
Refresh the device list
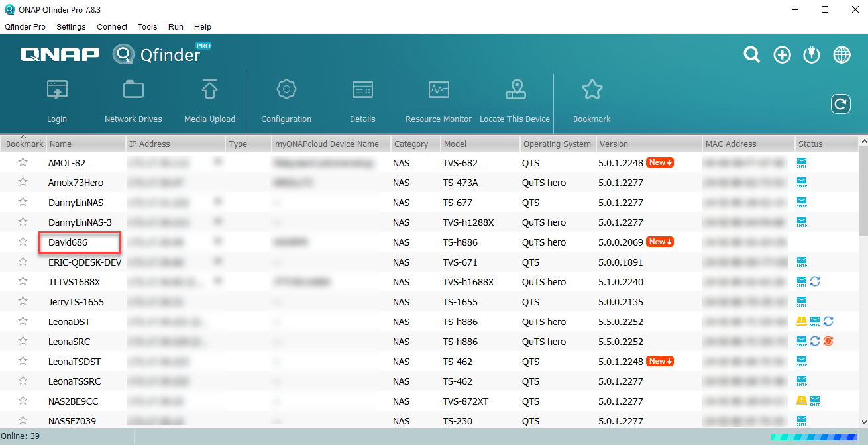(x=840, y=104)
